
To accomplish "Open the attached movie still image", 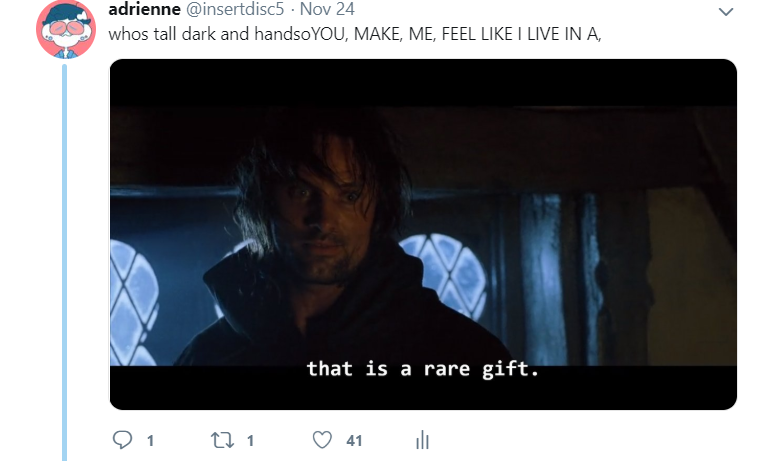I will point(423,234).
